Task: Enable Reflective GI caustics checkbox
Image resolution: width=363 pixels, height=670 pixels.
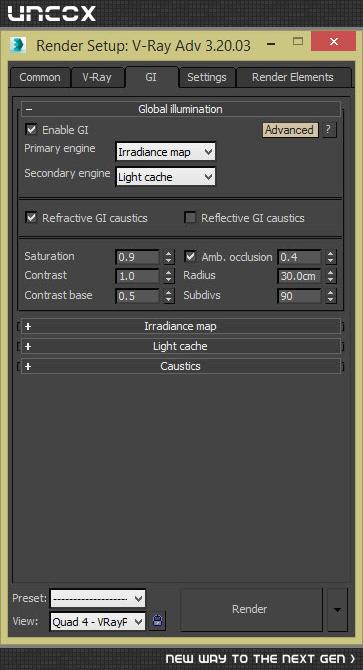Action: pos(190,218)
